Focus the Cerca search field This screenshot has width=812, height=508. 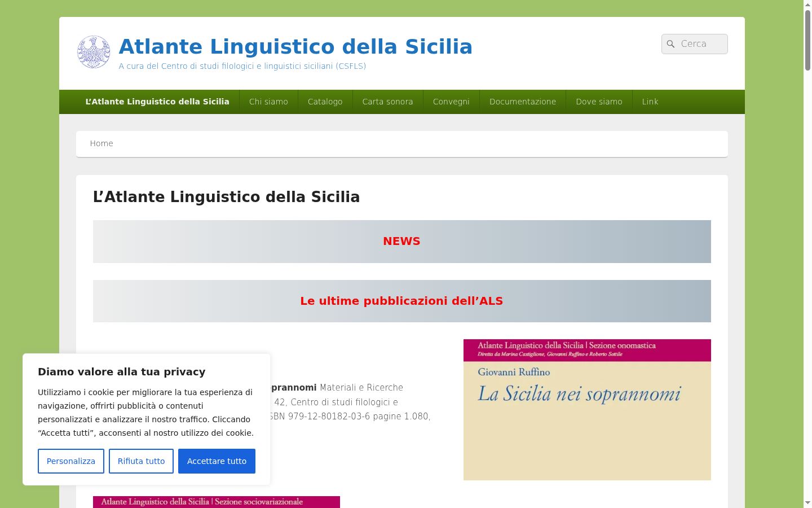pos(695,44)
